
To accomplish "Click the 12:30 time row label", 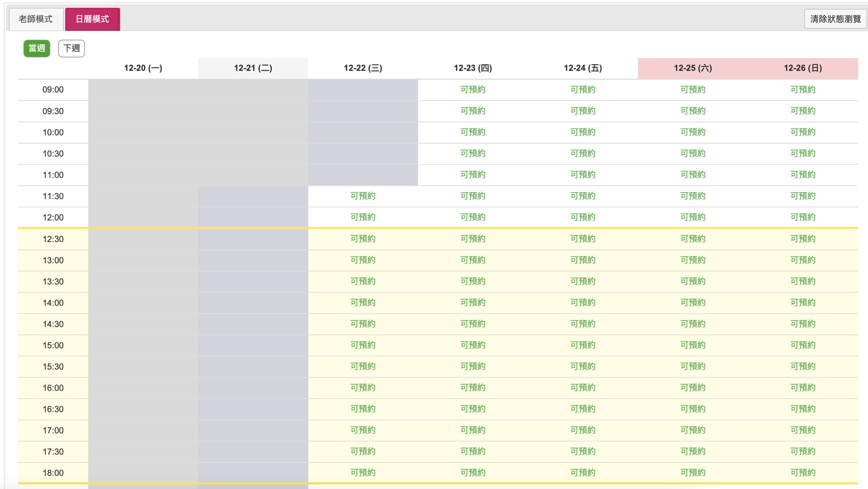I will pyautogui.click(x=53, y=239).
